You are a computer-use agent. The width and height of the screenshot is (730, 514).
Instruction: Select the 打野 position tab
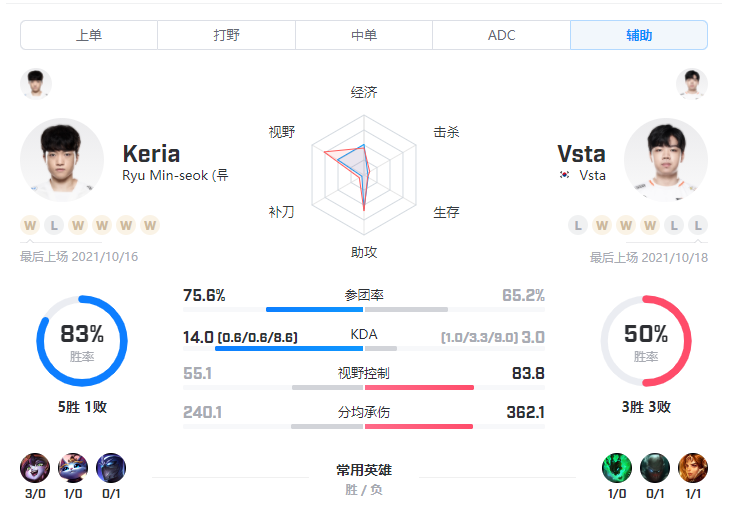[x=226, y=35]
